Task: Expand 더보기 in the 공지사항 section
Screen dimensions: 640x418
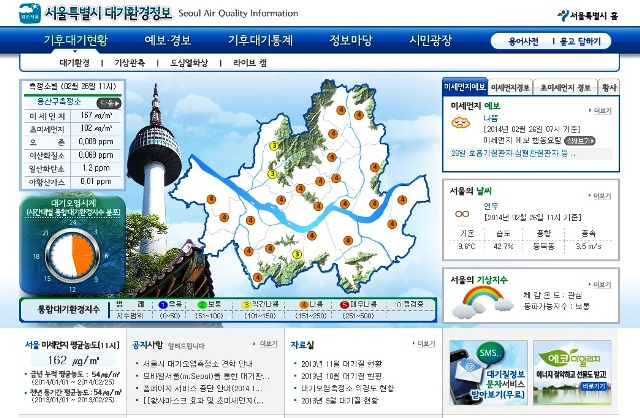Action: pyautogui.click(x=268, y=343)
